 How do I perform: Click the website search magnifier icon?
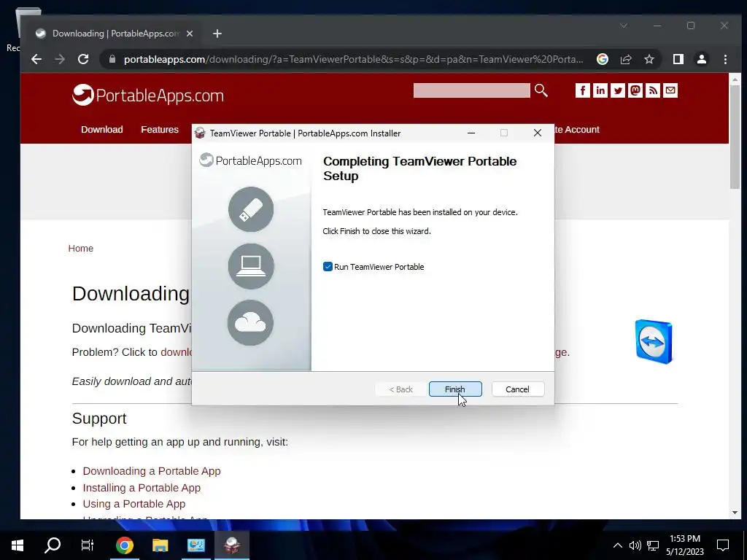point(541,90)
